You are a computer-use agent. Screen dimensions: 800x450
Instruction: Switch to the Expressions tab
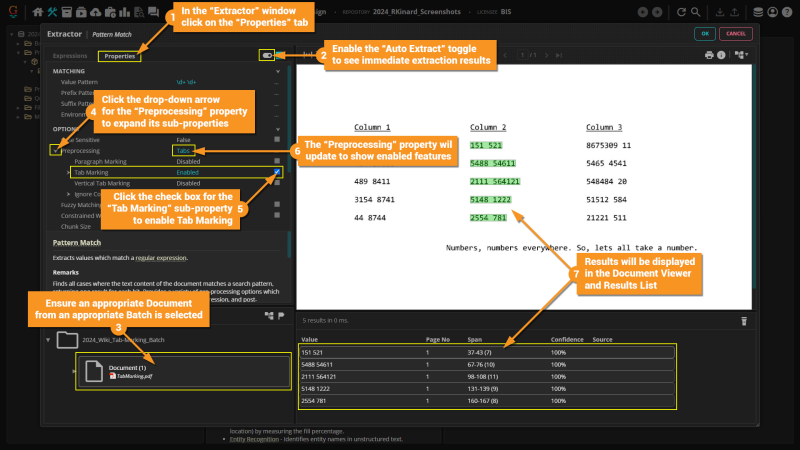tap(70, 56)
